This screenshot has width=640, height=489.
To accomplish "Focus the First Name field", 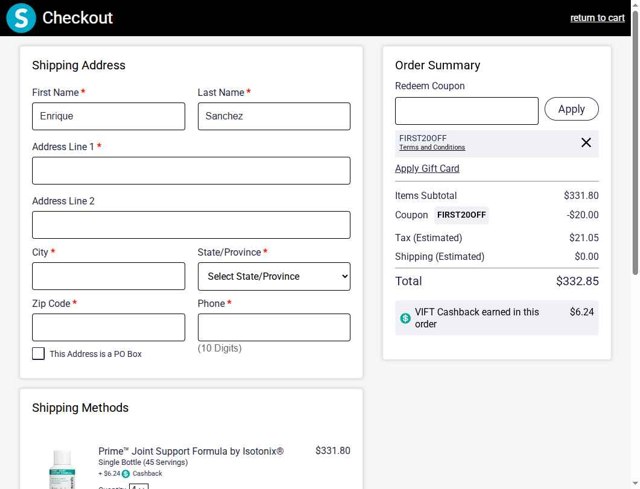I will (109, 116).
